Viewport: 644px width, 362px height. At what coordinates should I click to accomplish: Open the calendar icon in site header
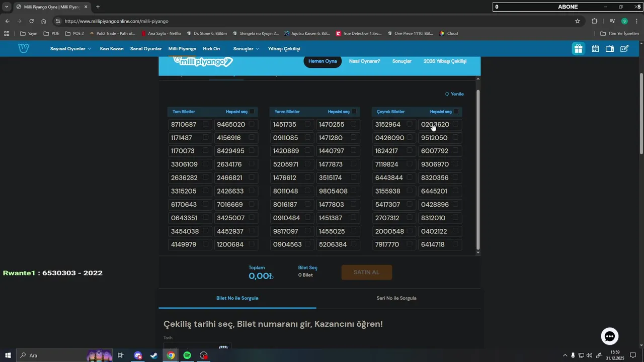(x=595, y=49)
